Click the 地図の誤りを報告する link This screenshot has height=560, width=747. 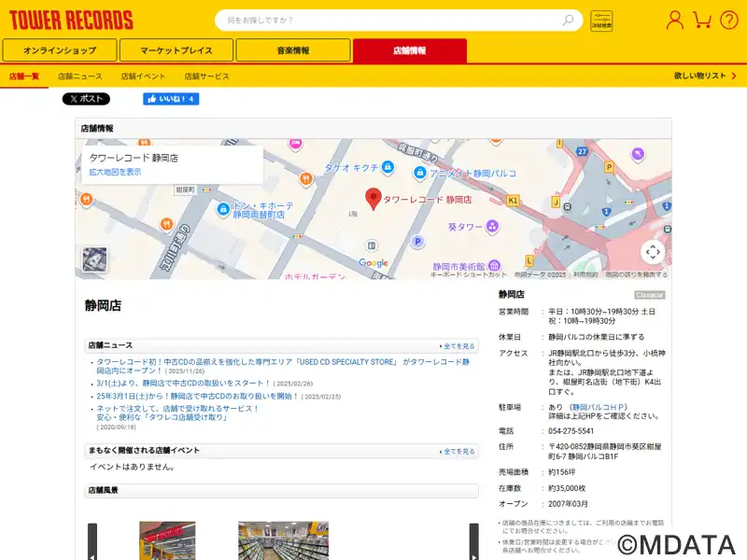[x=637, y=274]
